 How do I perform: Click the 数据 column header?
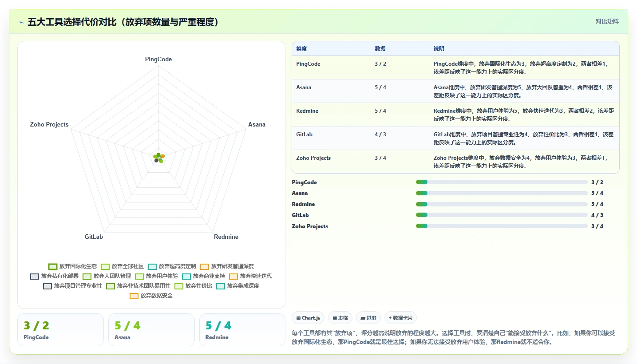380,49
